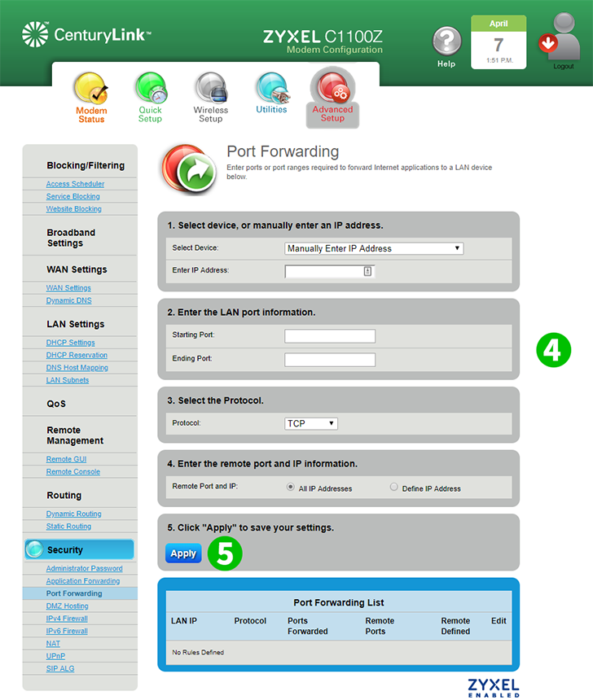Select the All IP Addresses radio button
593x700 pixels.
(x=291, y=487)
